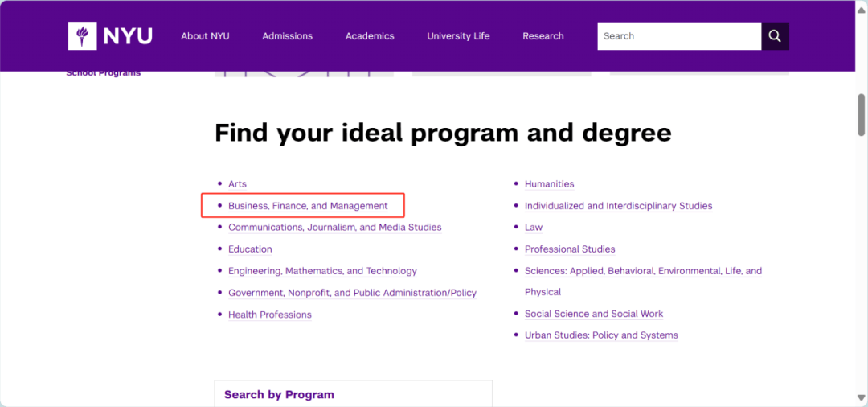868x407 pixels.
Task: Click the magnifying glass search icon
Action: pos(775,36)
